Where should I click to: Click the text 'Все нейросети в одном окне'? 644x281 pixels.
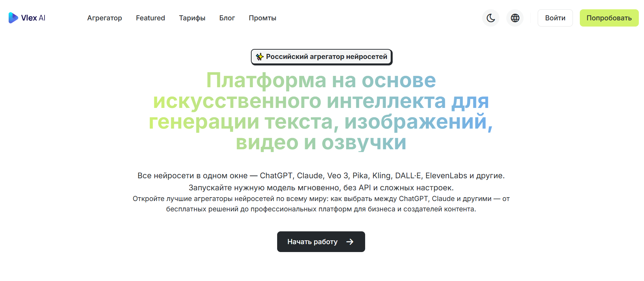tap(192, 175)
